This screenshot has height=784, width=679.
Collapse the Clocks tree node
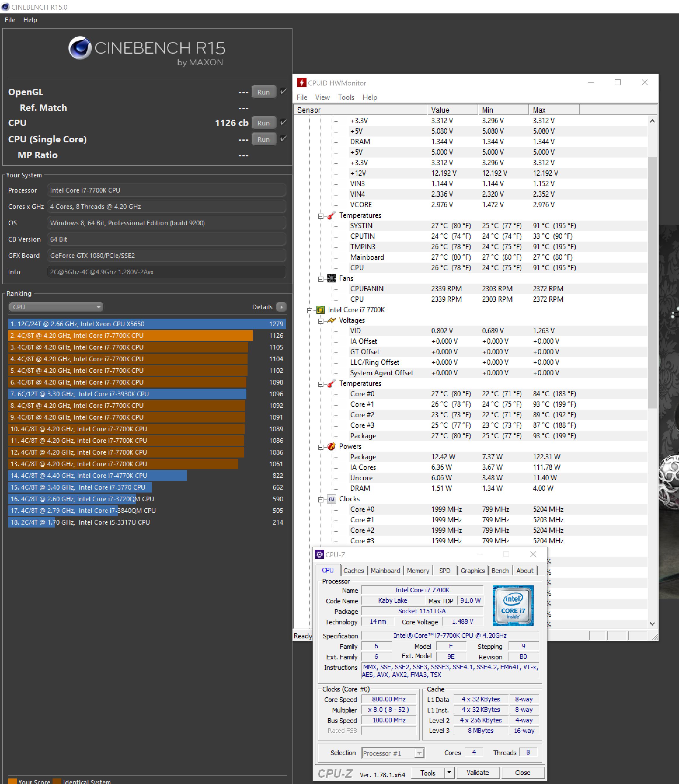(x=321, y=500)
